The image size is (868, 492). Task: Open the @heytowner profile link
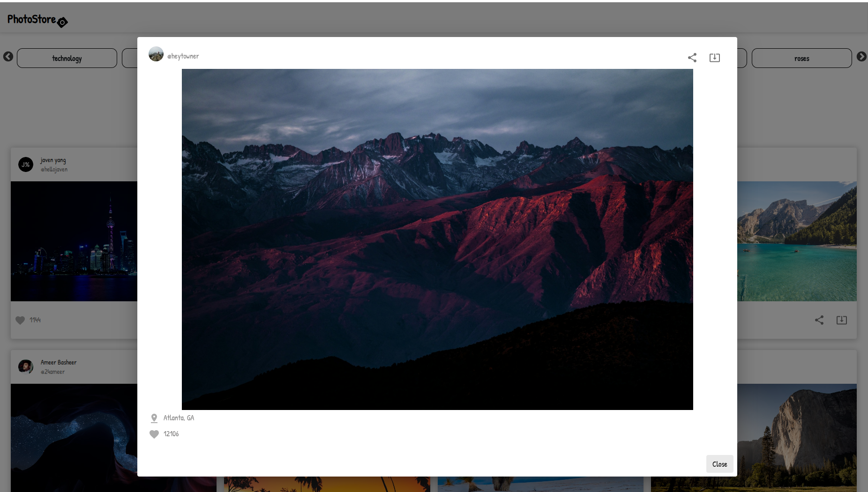(x=183, y=56)
